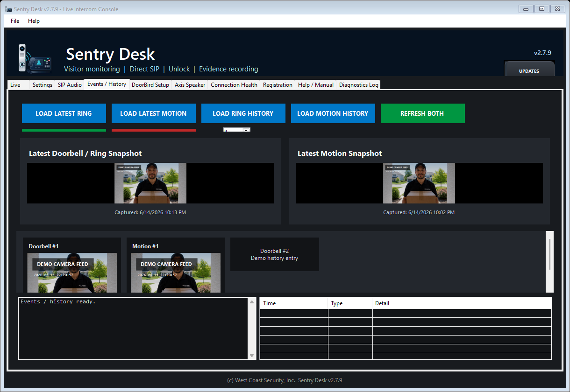570x392 pixels.
Task: Click the green REFRESH BOTH button
Action: click(x=423, y=113)
